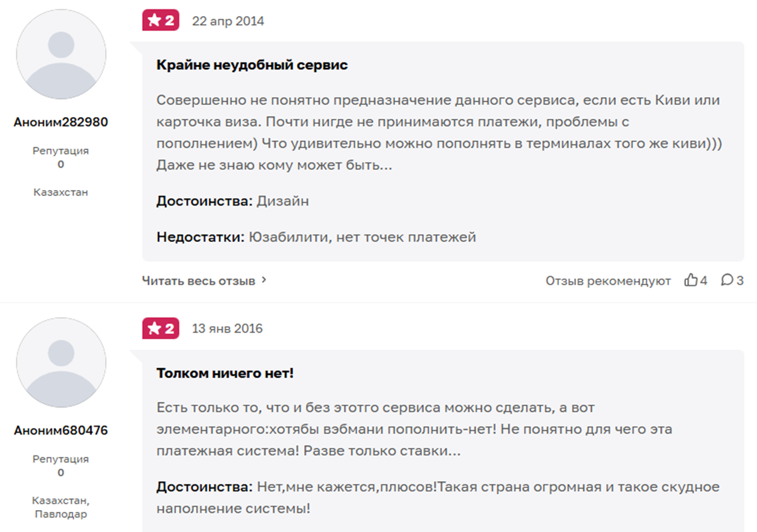
Task: Click the star rating badge dated 13 янв 2016
Action: click(x=161, y=329)
